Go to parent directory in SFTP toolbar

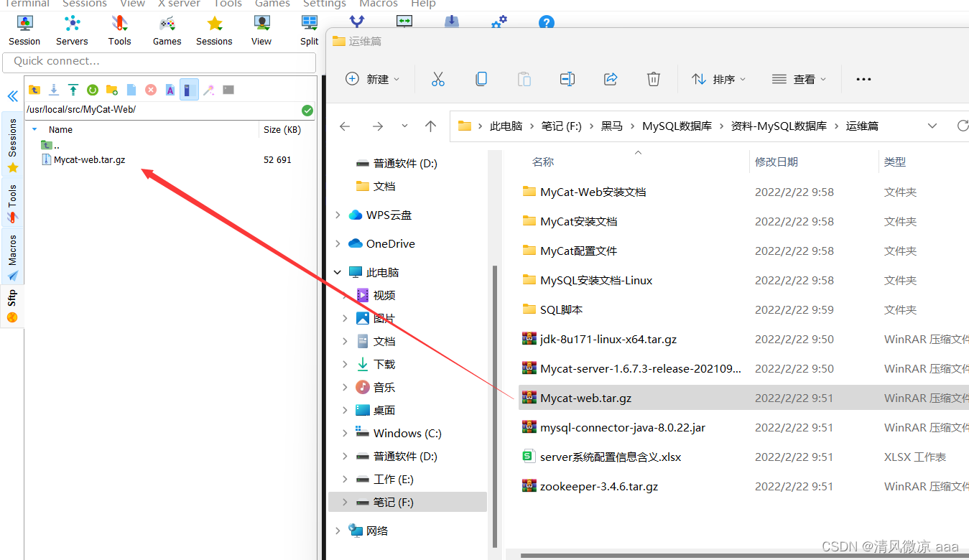(x=34, y=90)
